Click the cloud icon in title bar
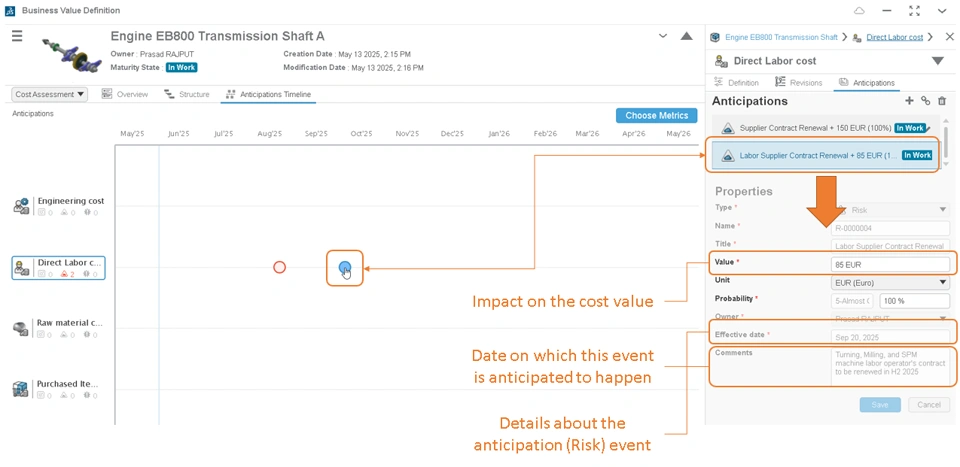The height and width of the screenshot is (467, 960). click(x=860, y=10)
